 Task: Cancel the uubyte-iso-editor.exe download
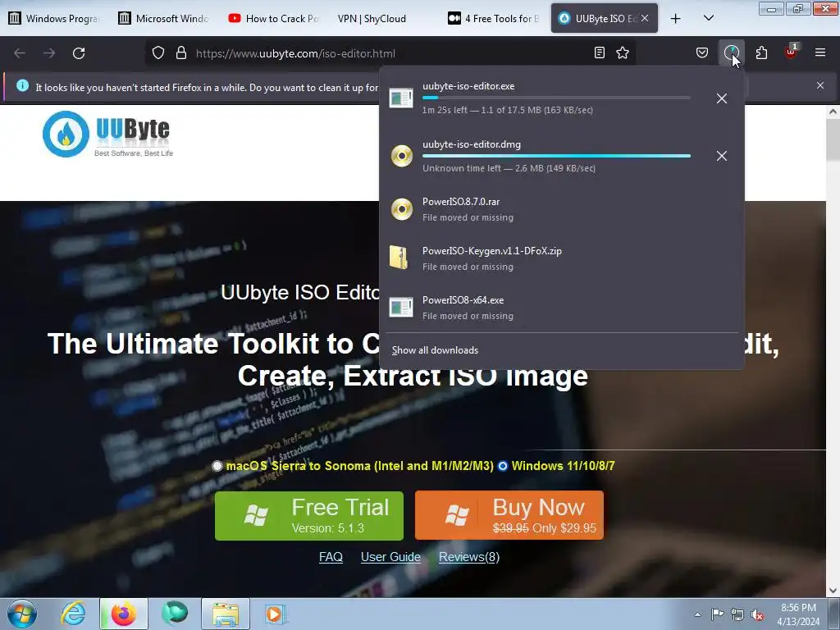click(x=722, y=98)
